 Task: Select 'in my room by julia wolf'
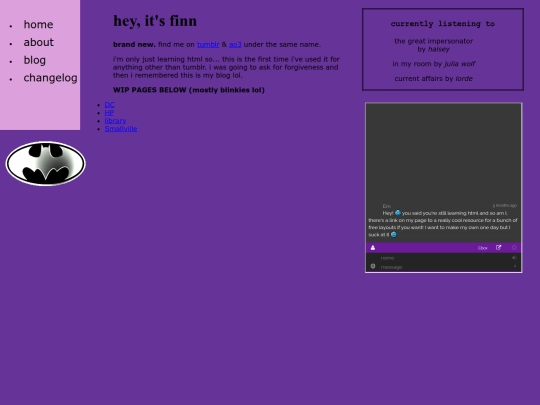click(x=434, y=64)
